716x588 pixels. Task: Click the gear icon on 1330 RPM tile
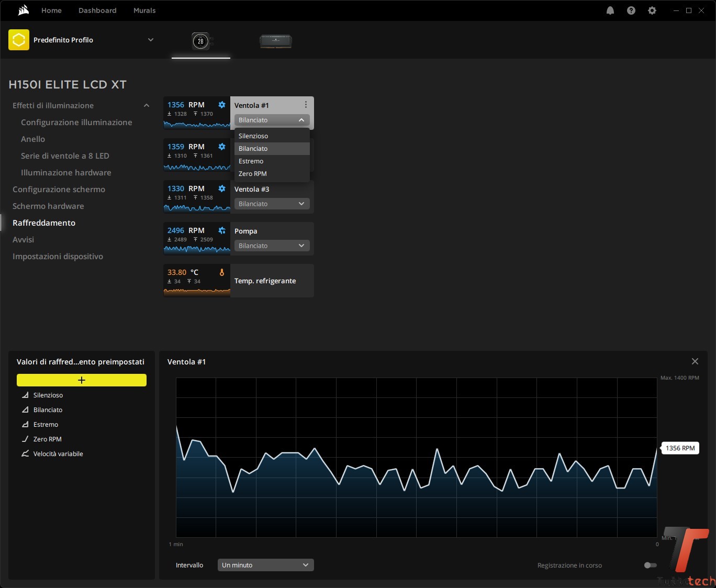222,188
